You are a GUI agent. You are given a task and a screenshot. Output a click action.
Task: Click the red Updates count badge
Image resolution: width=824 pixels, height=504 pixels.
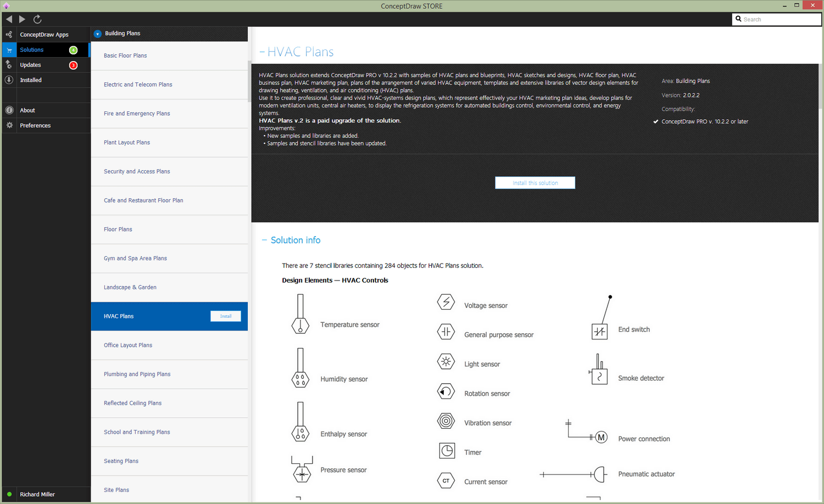tap(73, 65)
